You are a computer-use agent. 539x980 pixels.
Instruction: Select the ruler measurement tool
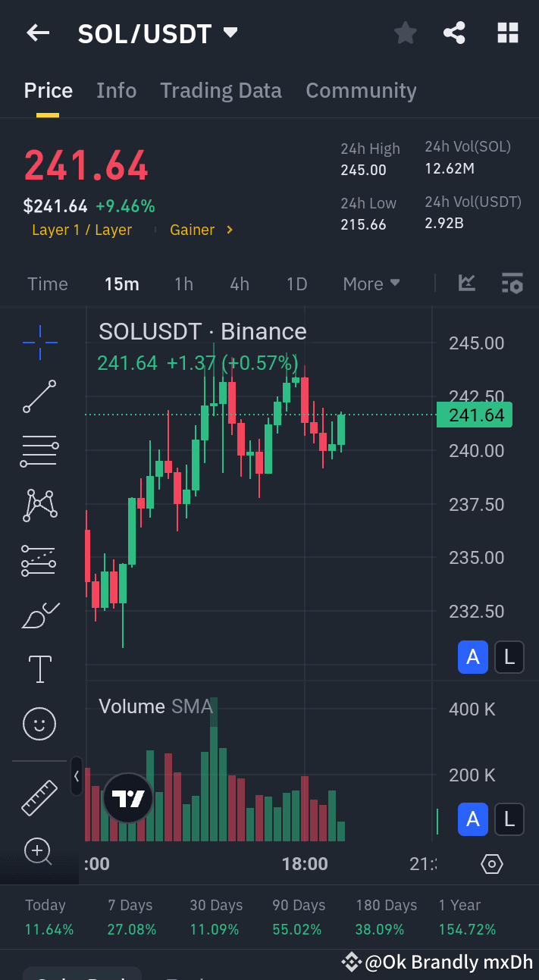[39, 797]
